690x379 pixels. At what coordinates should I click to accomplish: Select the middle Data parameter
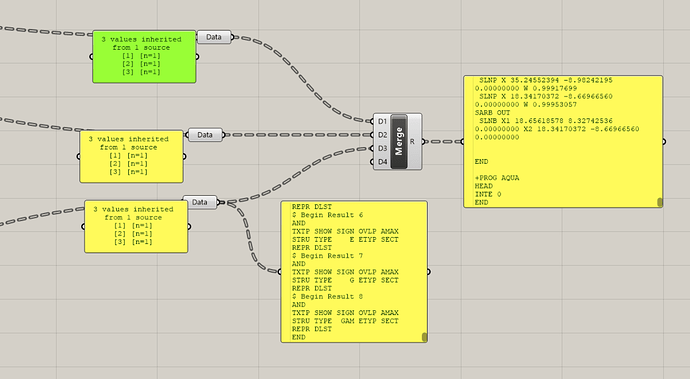point(205,135)
